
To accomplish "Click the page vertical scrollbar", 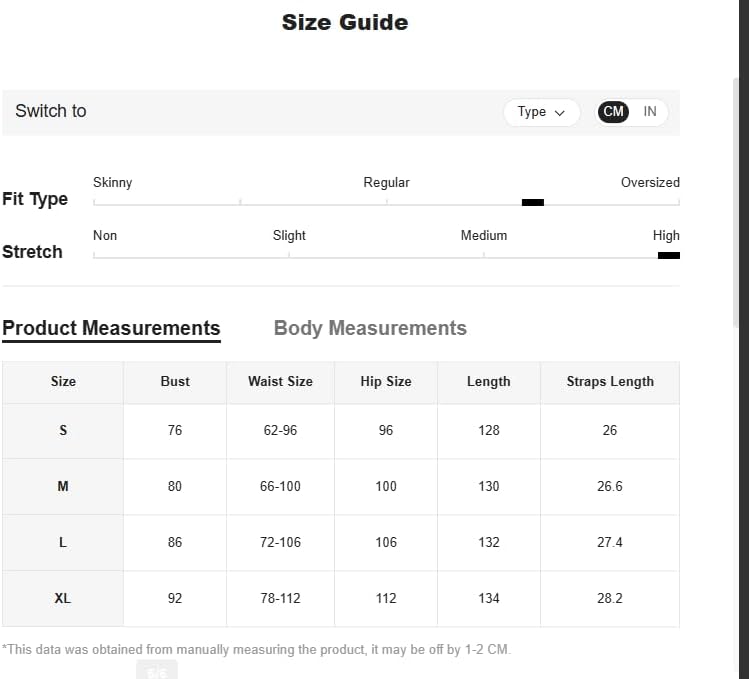I will click(736, 201).
